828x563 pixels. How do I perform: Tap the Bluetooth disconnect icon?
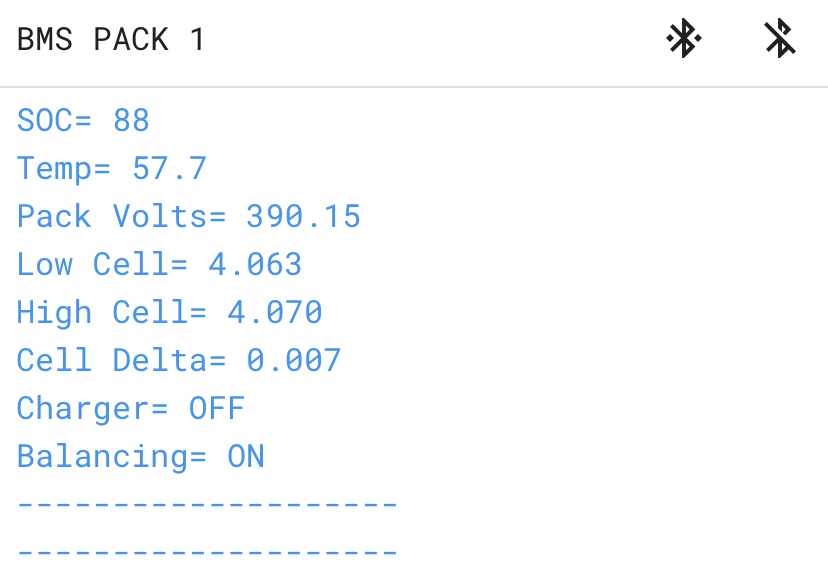pos(779,40)
